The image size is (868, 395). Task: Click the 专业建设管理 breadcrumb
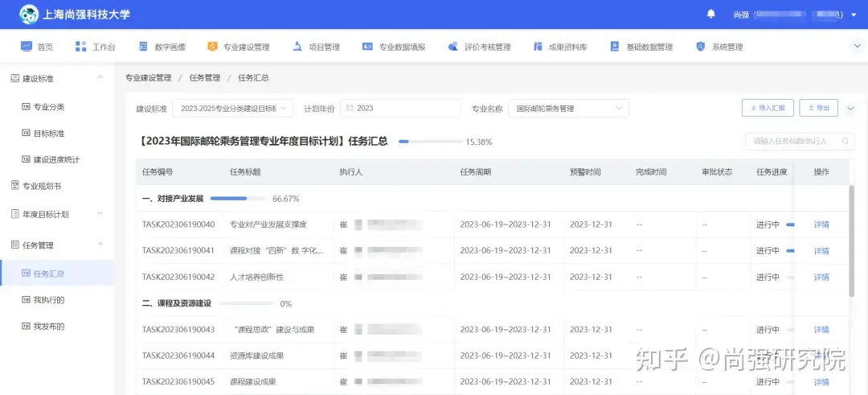(x=149, y=77)
